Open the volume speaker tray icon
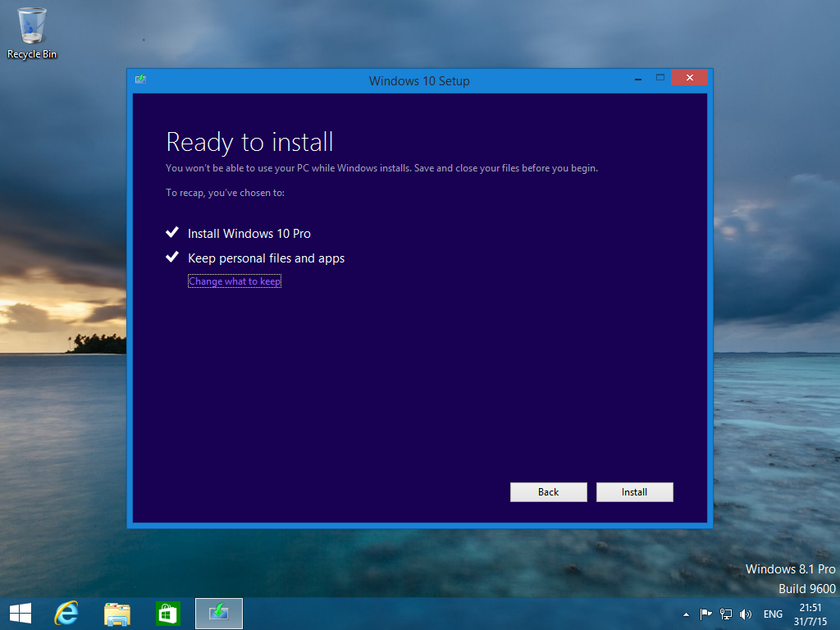840x630 pixels. pyautogui.click(x=746, y=614)
